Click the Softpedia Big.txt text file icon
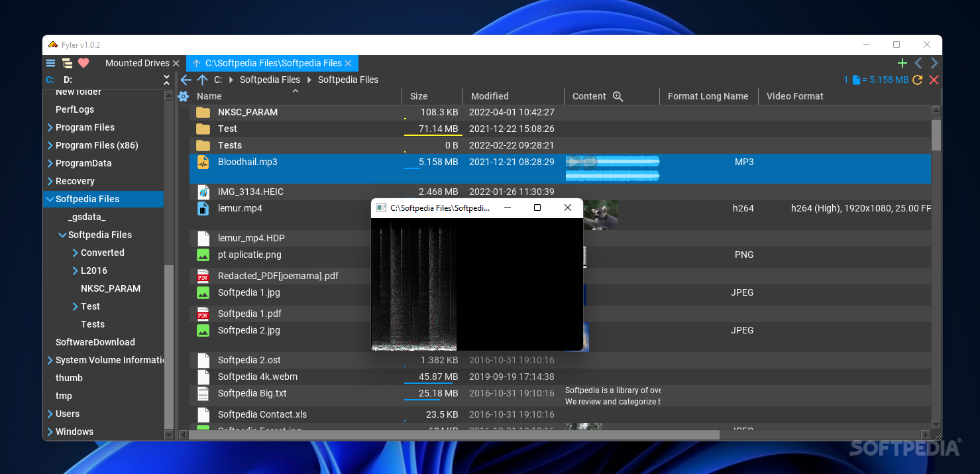The height and width of the screenshot is (474, 980). (x=203, y=393)
